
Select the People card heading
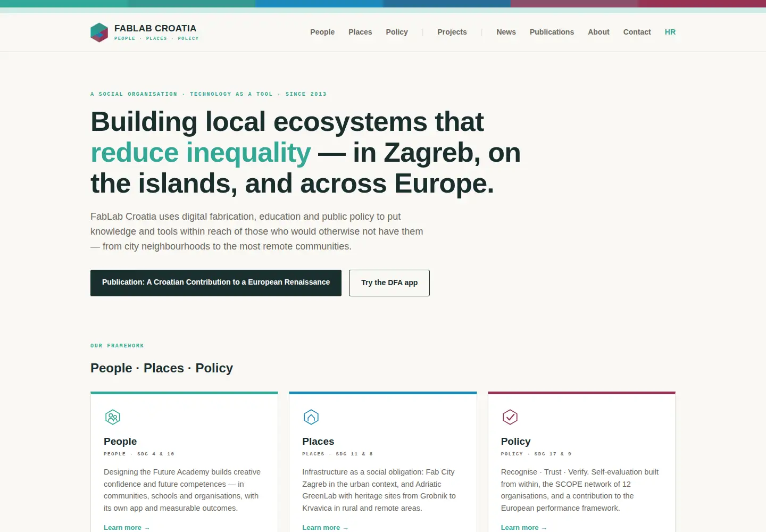tap(120, 442)
